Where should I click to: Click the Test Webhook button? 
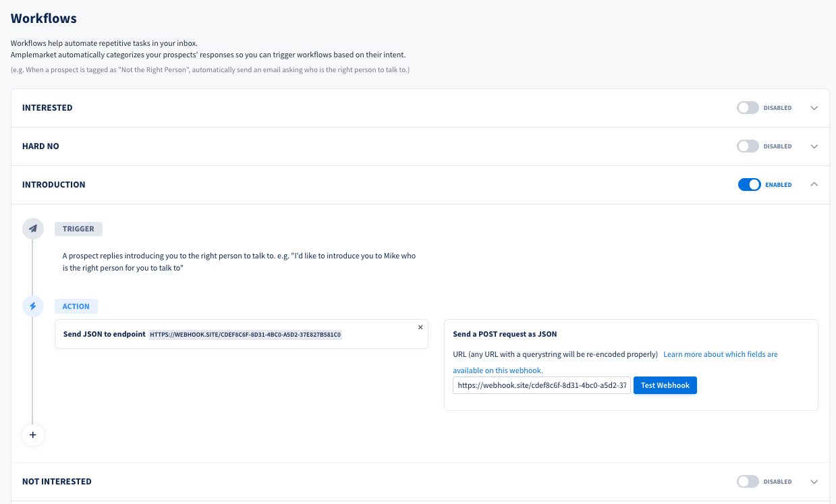[665, 385]
